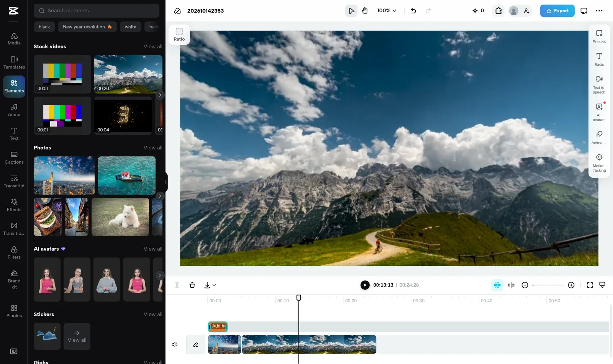Select the hand pan tool
613x364 pixels.
(x=365, y=11)
